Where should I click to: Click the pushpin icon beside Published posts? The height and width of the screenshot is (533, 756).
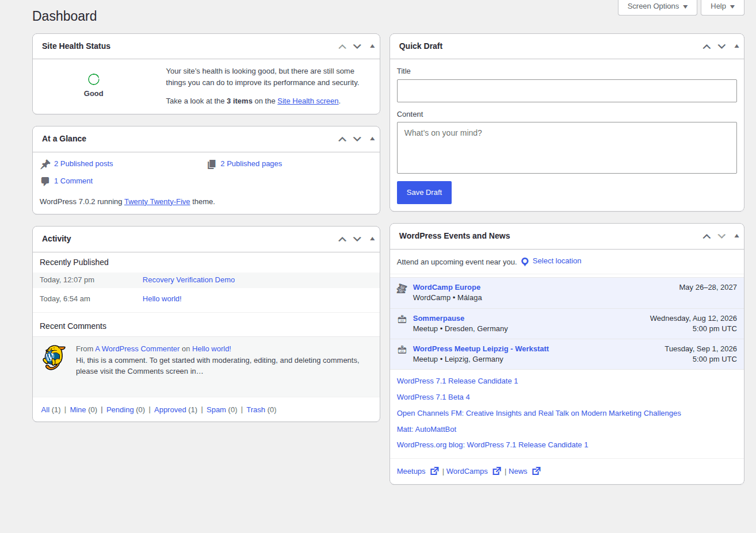click(x=45, y=164)
